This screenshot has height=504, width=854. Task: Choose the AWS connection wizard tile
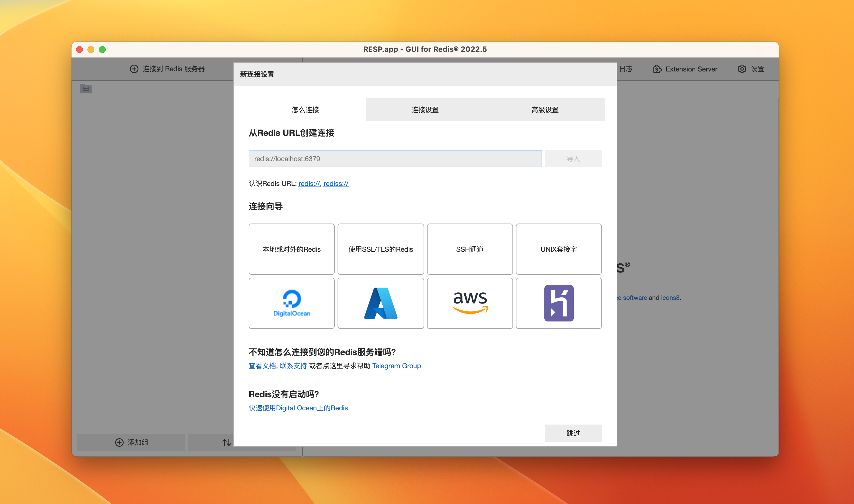tap(470, 303)
